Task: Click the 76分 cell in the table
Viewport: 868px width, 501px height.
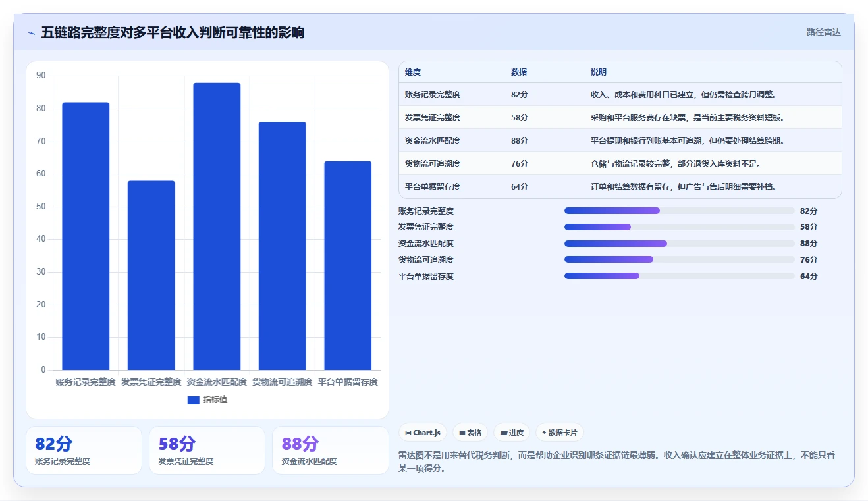Action: pyautogui.click(x=520, y=163)
